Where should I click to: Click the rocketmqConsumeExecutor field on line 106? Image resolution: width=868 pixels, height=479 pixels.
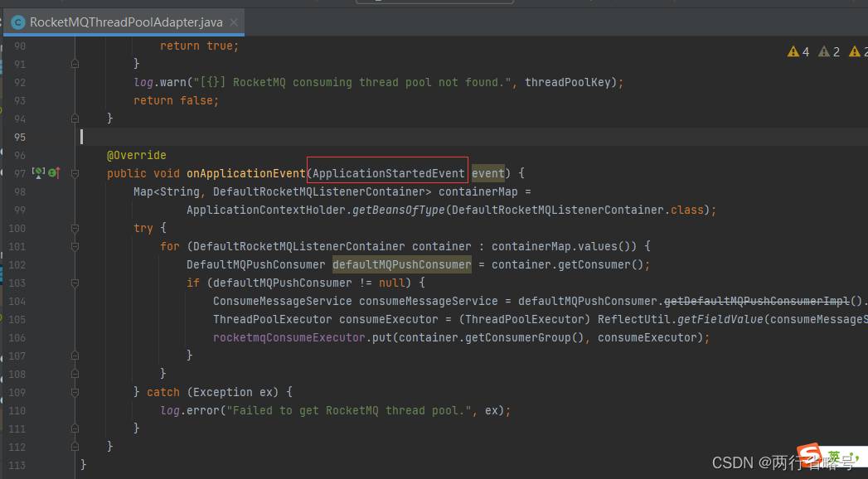[289, 338]
